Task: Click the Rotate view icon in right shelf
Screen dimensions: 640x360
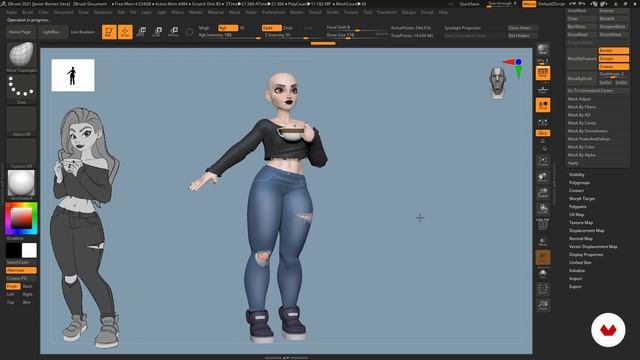Action: 542,209
